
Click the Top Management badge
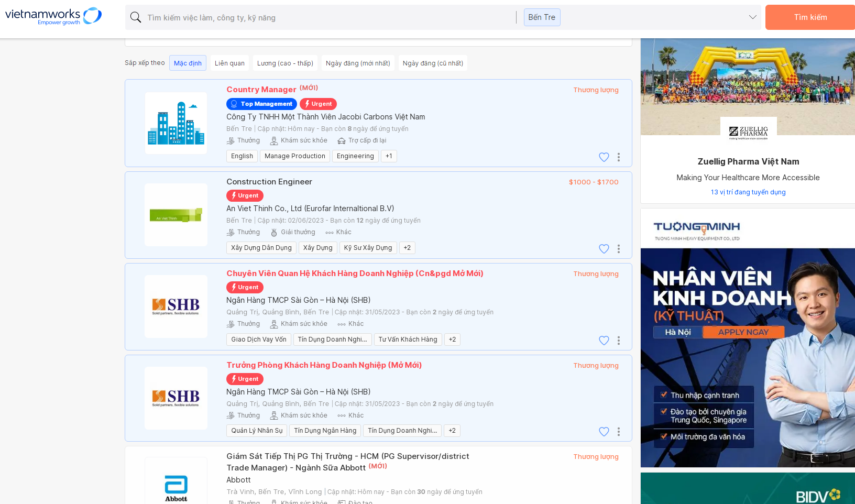coord(261,104)
